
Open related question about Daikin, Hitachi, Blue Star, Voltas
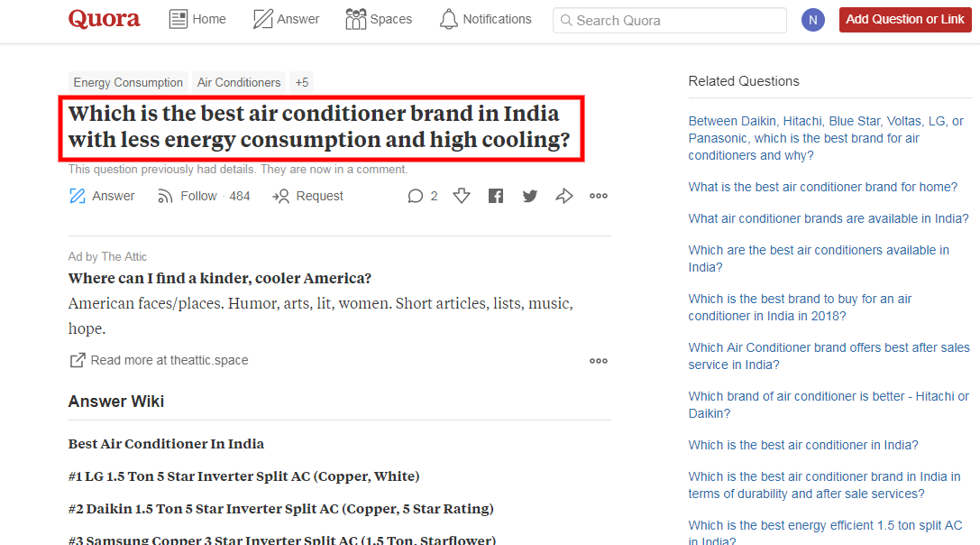[826, 138]
